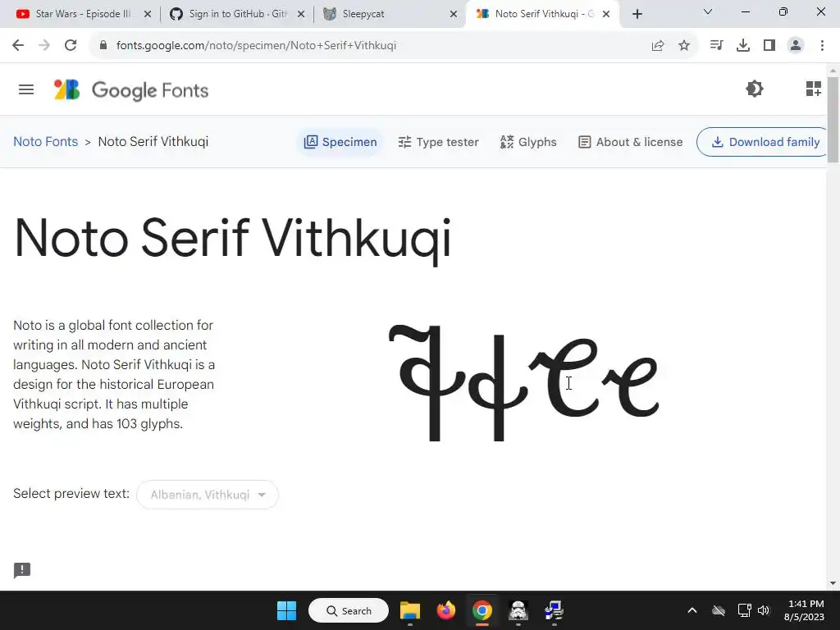Expand the Albanian, Vithkuqi preview text dropdown
This screenshot has width=840, height=630.
click(208, 495)
